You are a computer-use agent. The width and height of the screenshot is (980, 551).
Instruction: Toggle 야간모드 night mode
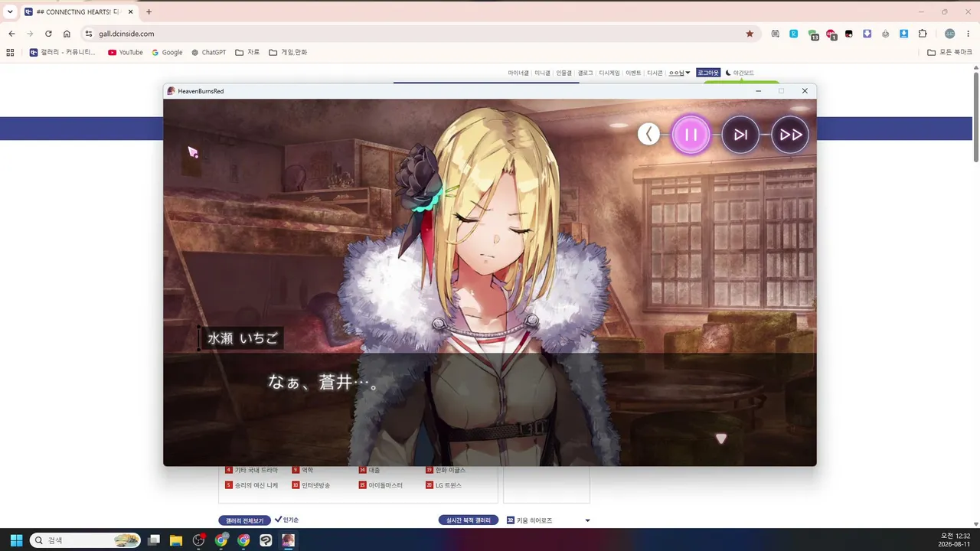click(x=740, y=73)
